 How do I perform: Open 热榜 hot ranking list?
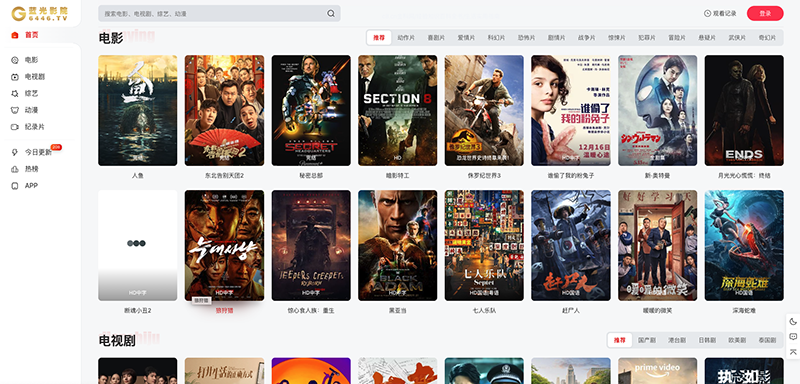[x=25, y=169]
